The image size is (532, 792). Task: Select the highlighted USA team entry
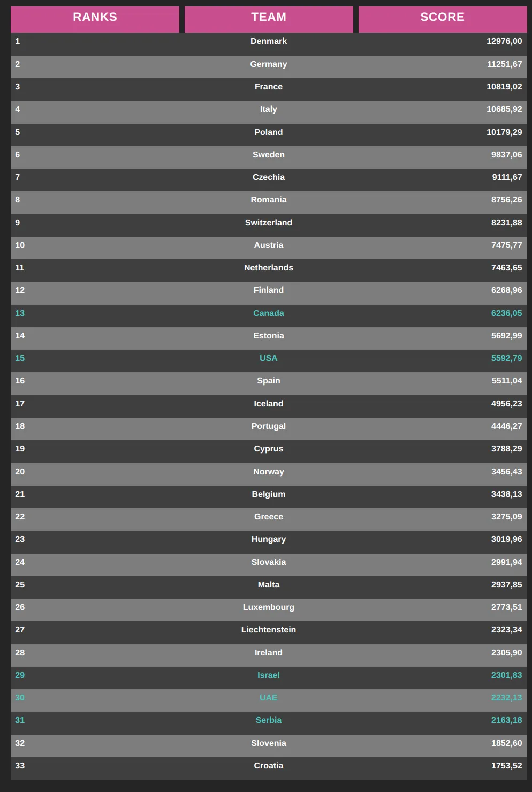pyautogui.click(x=269, y=358)
